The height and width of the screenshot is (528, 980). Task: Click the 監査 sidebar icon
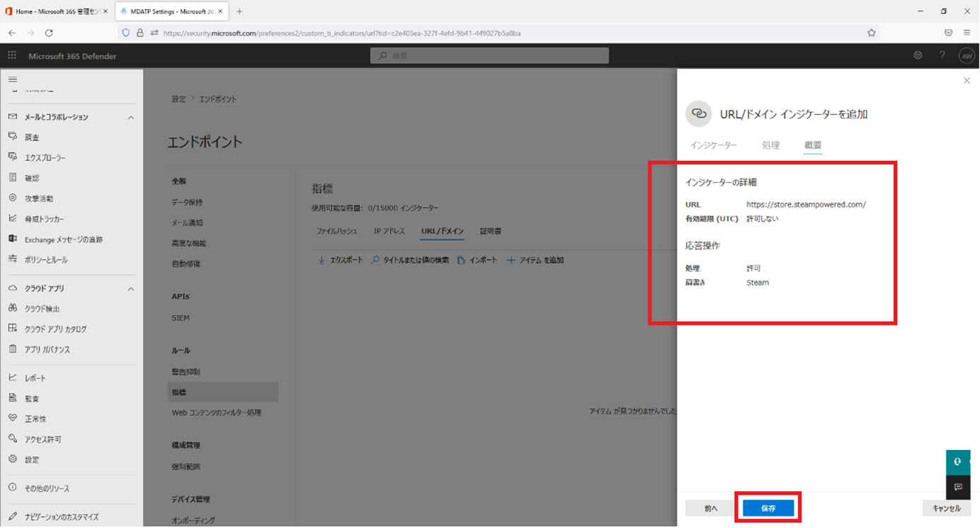pos(12,398)
